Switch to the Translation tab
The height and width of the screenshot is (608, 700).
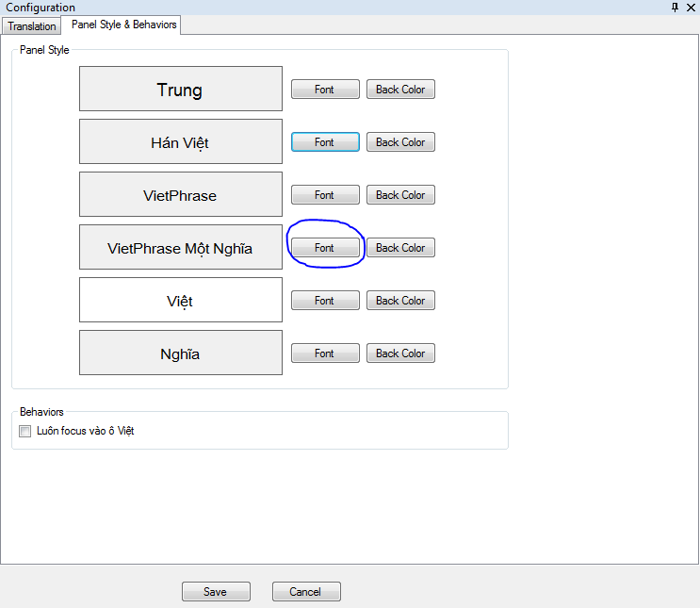[x=32, y=26]
